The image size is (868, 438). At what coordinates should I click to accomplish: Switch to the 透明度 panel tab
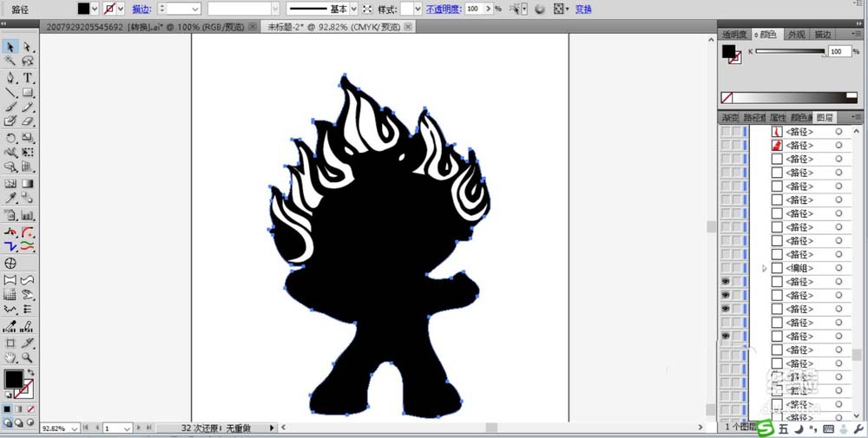tap(734, 35)
